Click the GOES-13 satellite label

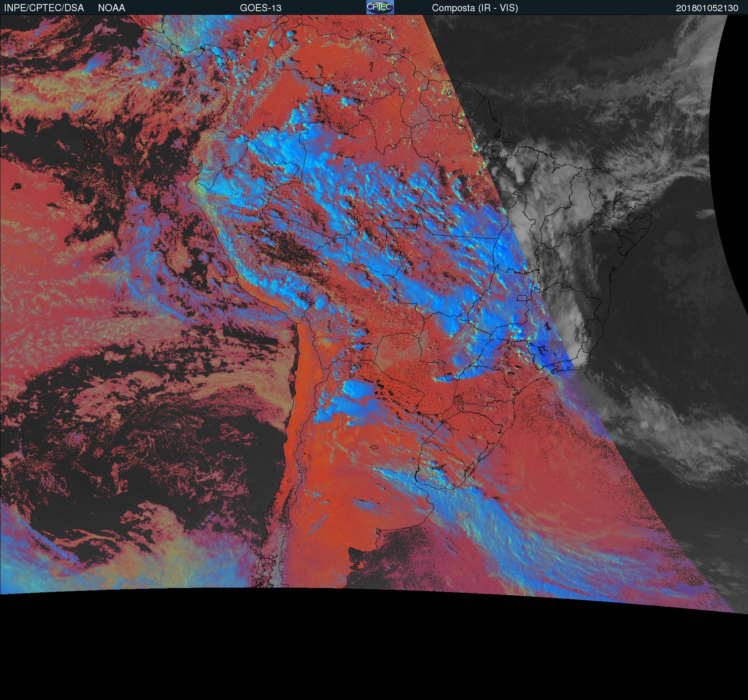tap(261, 8)
